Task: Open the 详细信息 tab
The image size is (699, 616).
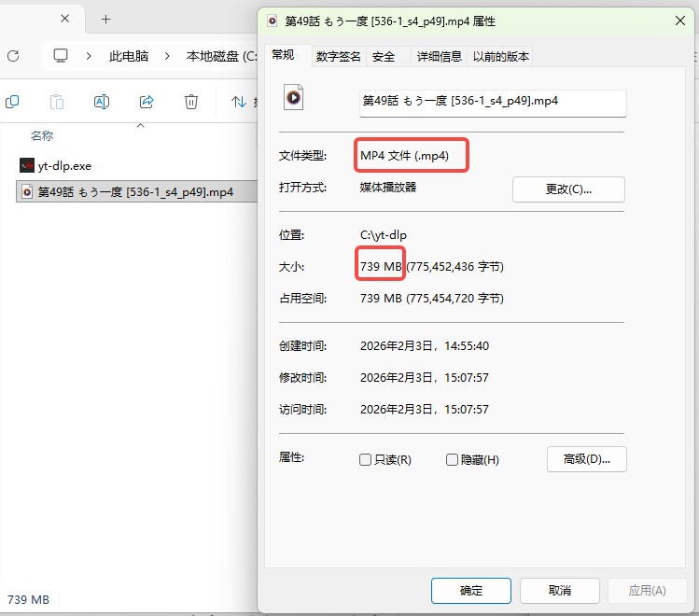Action: click(440, 57)
